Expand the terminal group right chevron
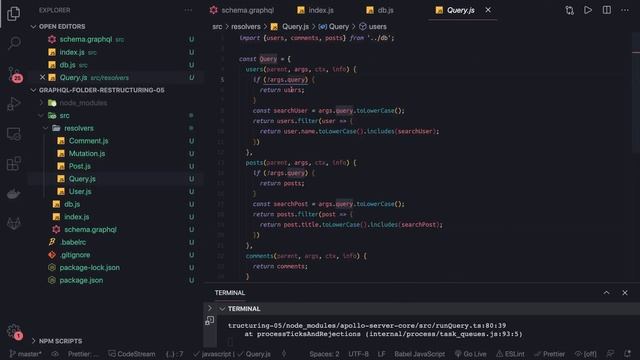The width and height of the screenshot is (640, 360). (210, 308)
